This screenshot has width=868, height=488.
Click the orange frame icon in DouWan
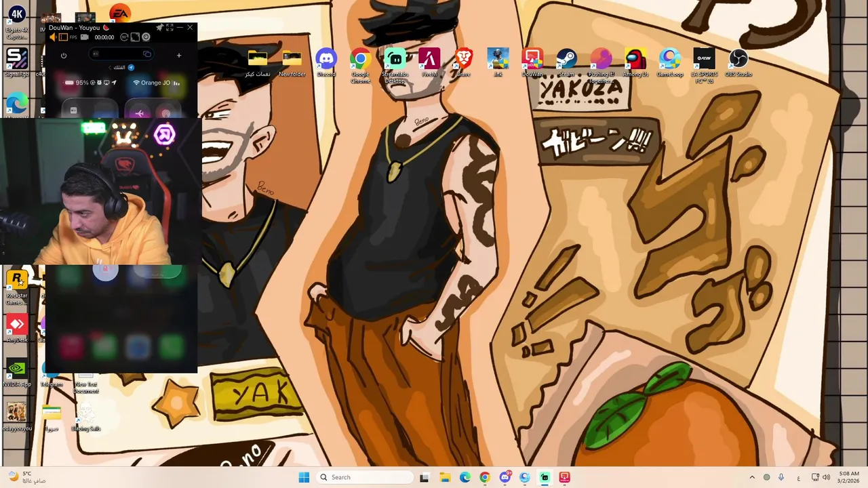(x=63, y=37)
